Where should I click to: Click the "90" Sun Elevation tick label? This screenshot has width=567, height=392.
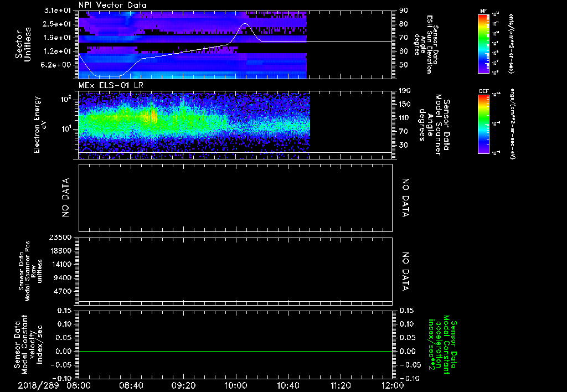pos(404,11)
